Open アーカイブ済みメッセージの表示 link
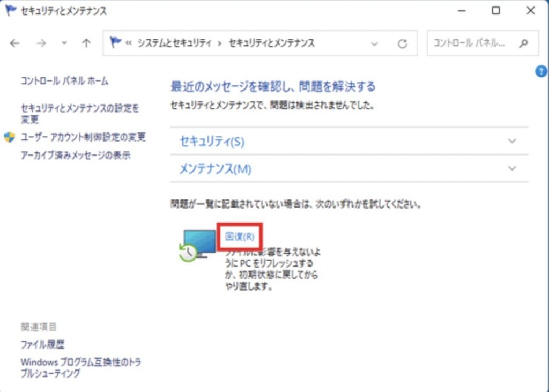Screen dimensions: 549x392 (x=76, y=155)
